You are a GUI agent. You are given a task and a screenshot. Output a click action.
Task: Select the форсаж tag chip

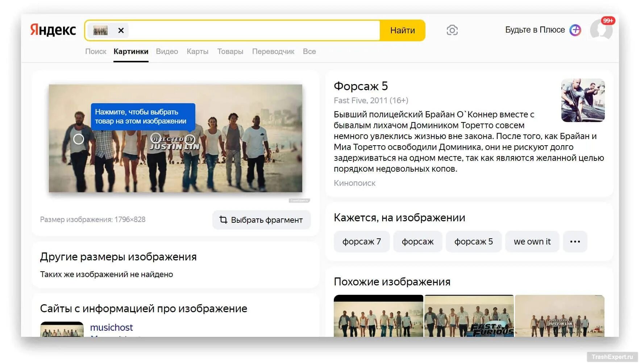click(417, 242)
